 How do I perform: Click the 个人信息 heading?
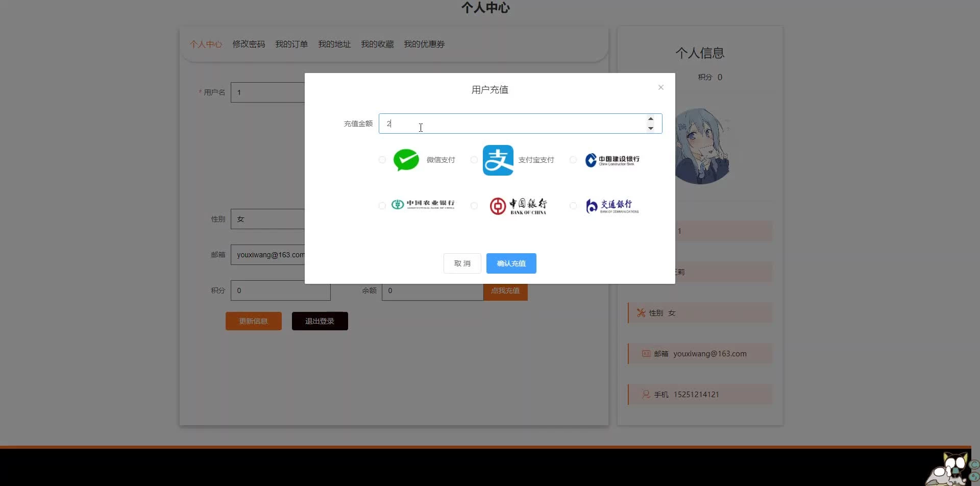tap(700, 53)
